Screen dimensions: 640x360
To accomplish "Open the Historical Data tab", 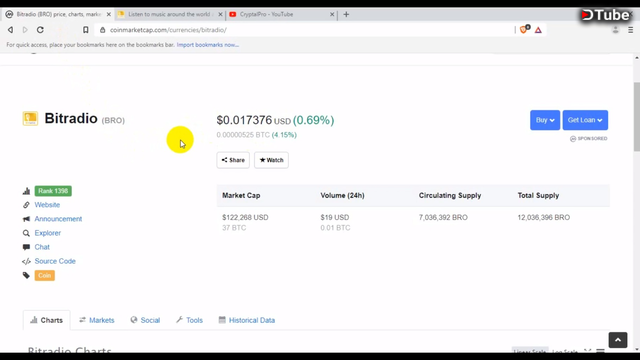I will (x=247, y=320).
